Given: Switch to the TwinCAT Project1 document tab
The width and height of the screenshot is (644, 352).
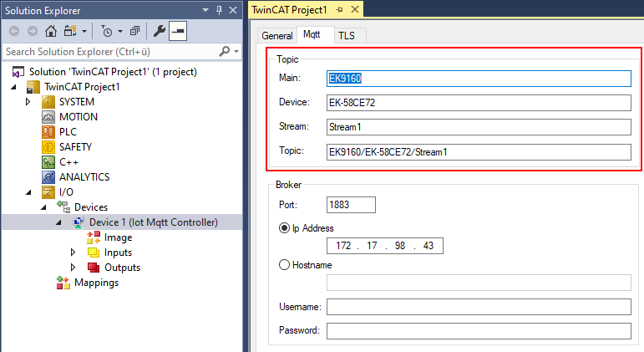Looking at the screenshot, I should (x=289, y=9).
